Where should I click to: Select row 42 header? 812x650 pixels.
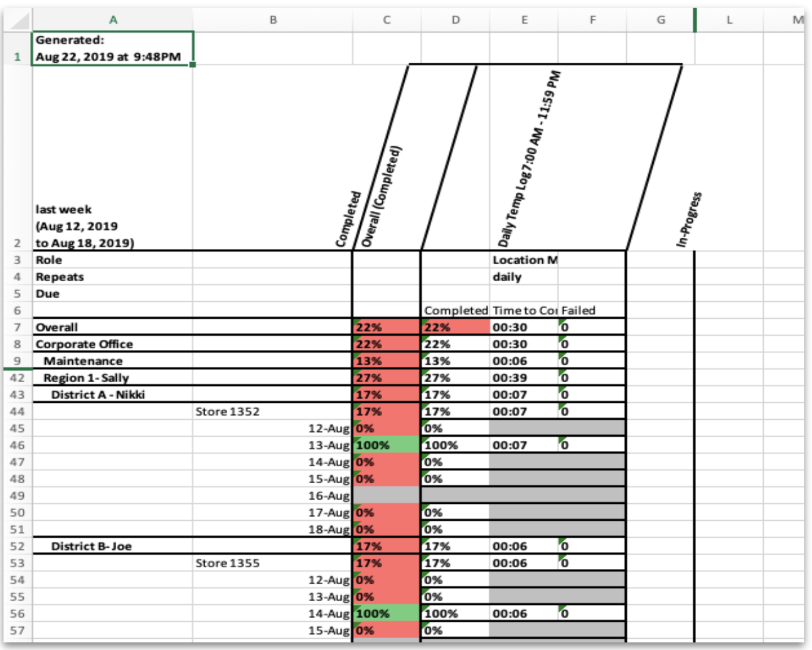pyautogui.click(x=17, y=378)
